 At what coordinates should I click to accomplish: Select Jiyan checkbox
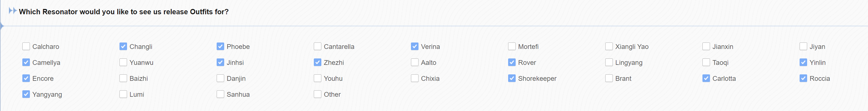[x=803, y=46]
